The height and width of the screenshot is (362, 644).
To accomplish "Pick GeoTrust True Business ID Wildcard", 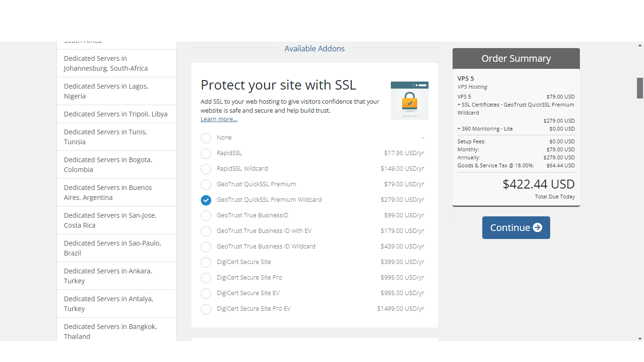I will pyautogui.click(x=206, y=247).
